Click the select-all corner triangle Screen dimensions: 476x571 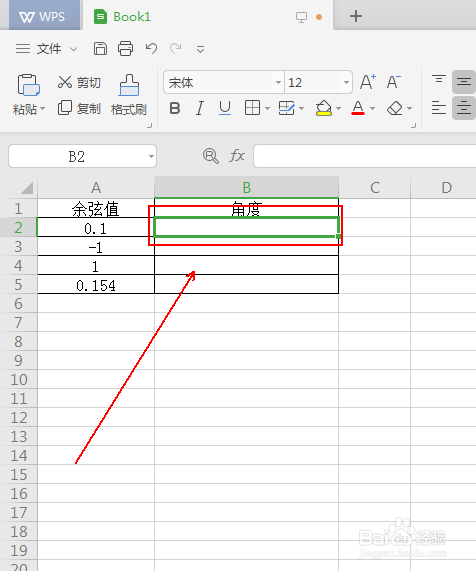tap(27, 188)
